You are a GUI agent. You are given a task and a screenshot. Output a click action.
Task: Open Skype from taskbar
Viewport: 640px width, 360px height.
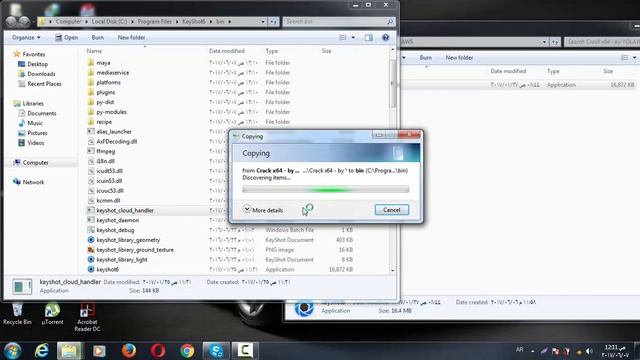216,351
